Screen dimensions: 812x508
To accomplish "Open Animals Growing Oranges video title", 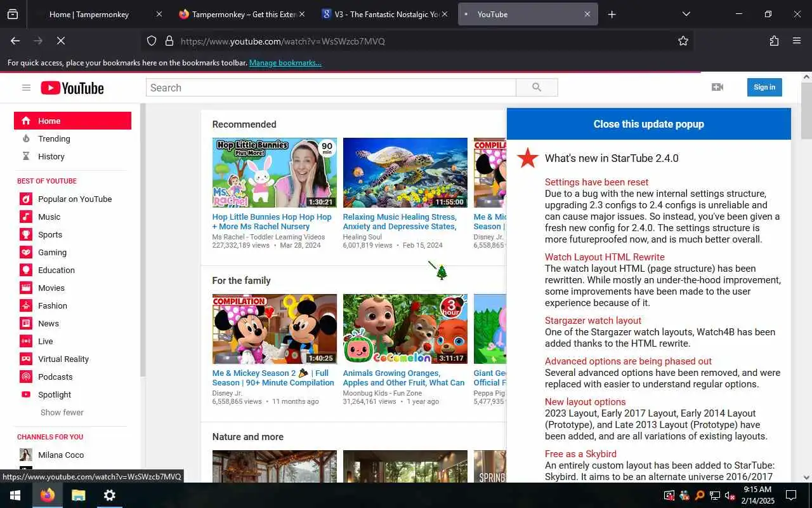I will 403,378.
